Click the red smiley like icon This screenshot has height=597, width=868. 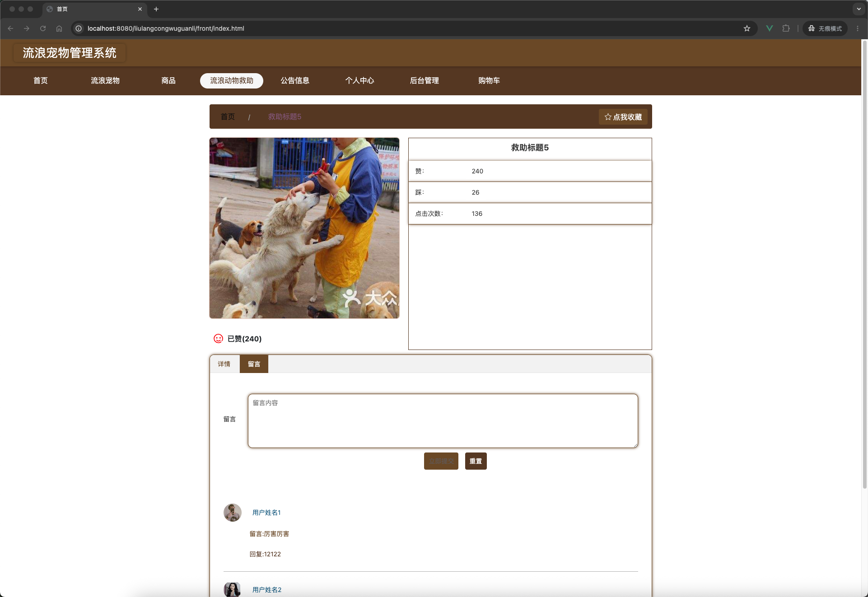pyautogui.click(x=218, y=339)
